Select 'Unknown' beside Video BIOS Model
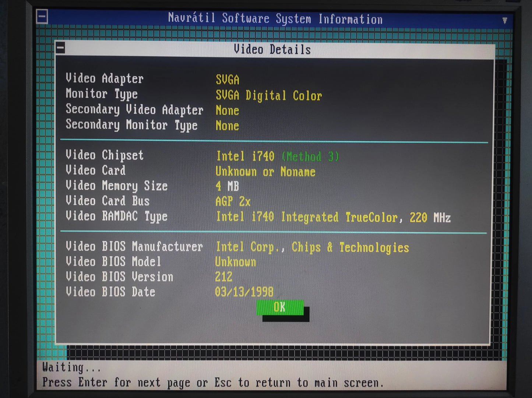532x398 pixels. [236, 262]
